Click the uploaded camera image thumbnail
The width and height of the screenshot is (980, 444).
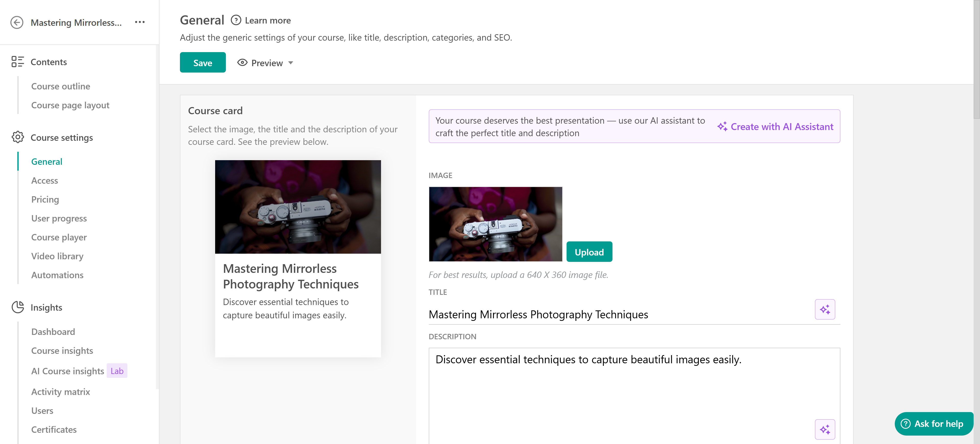point(495,224)
